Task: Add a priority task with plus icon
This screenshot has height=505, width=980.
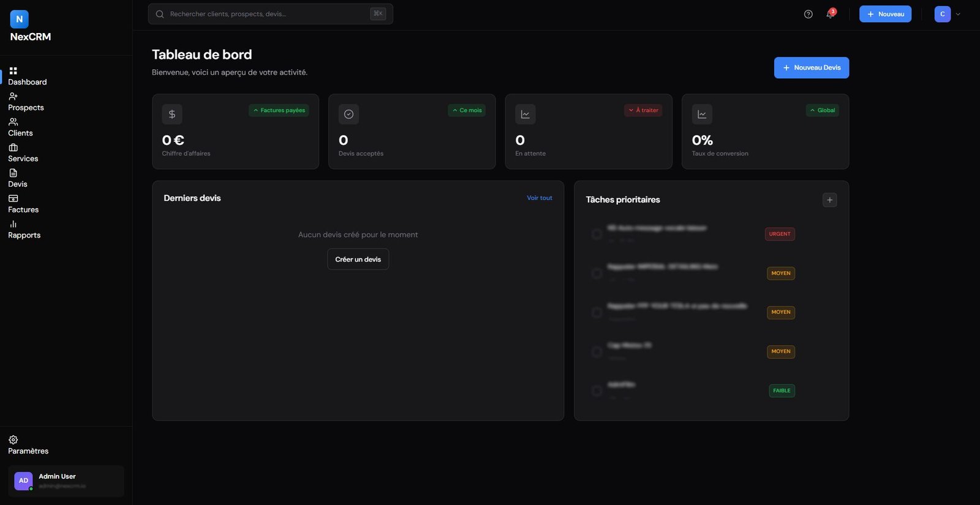Action: tap(829, 200)
